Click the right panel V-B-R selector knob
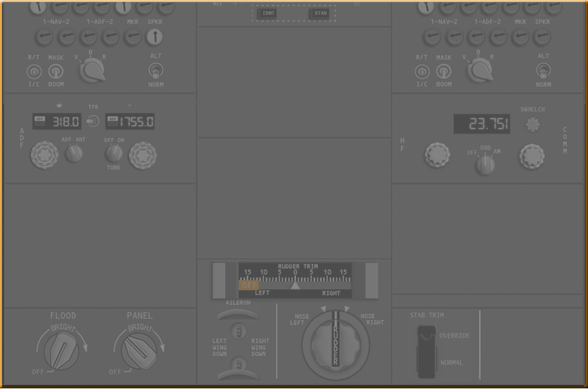This screenshot has width=588, height=389. tap(480, 70)
